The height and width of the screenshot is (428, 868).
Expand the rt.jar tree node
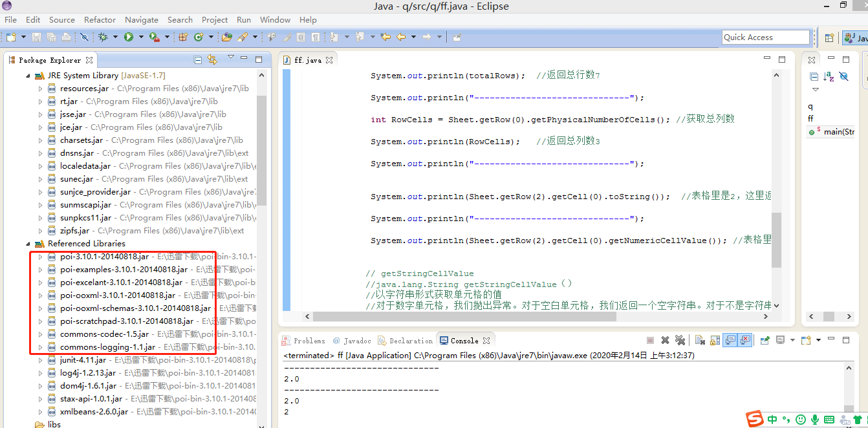tap(40, 102)
